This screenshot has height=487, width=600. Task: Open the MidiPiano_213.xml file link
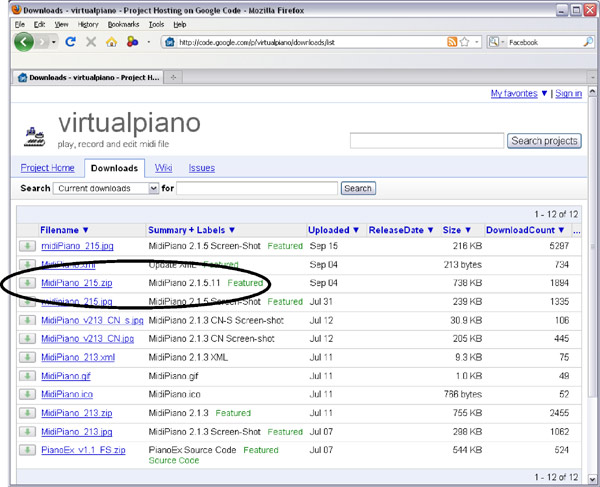(x=78, y=357)
